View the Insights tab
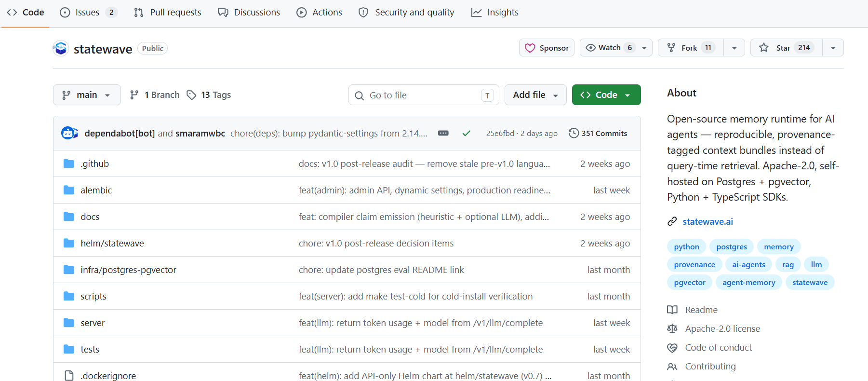This screenshot has width=868, height=381. click(x=494, y=13)
